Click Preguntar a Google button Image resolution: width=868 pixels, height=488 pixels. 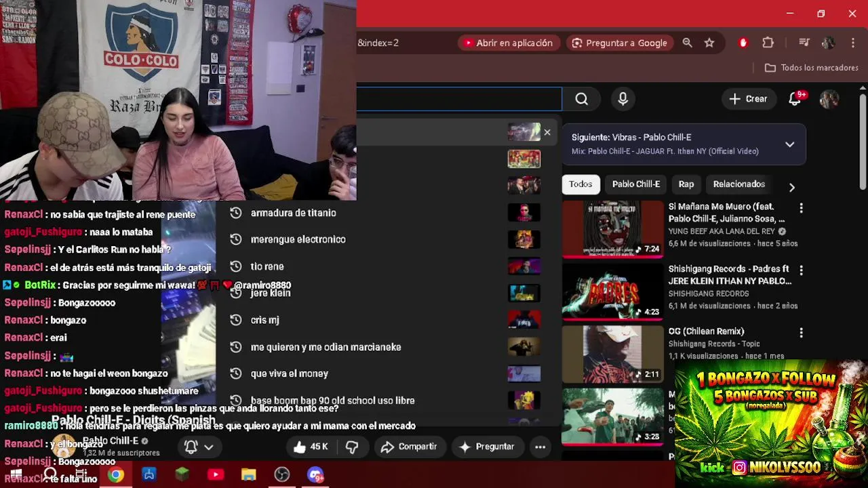619,43
